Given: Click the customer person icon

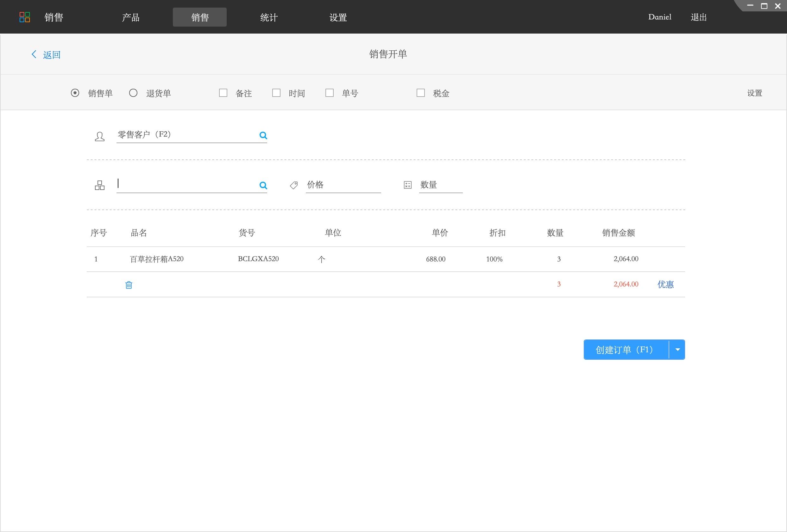Looking at the screenshot, I should (x=99, y=136).
